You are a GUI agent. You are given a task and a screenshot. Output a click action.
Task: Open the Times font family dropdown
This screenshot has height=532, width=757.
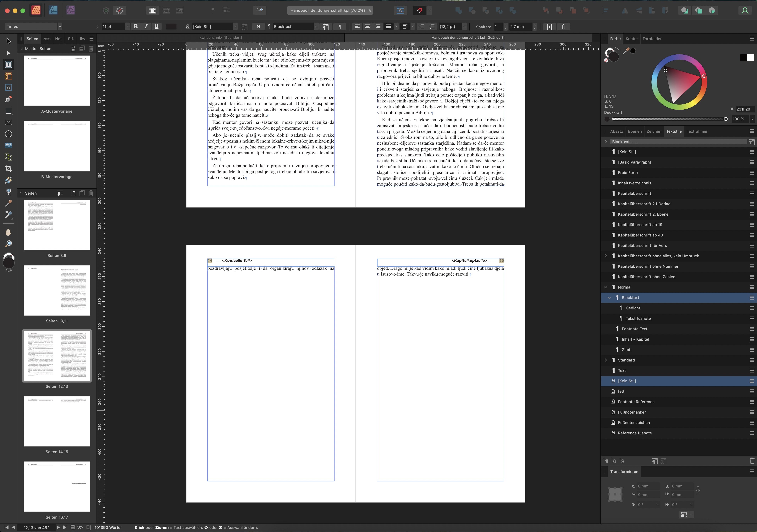[60, 26]
